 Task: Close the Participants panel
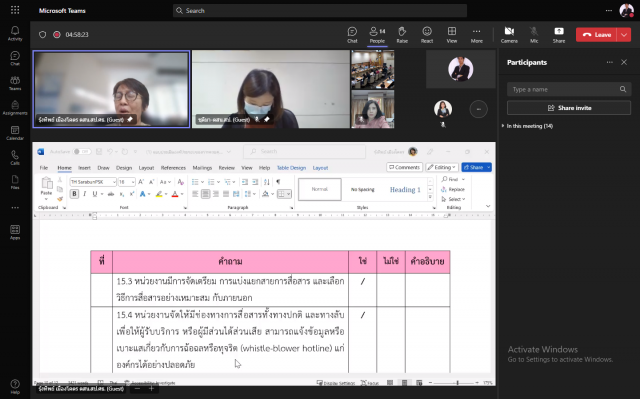[624, 62]
